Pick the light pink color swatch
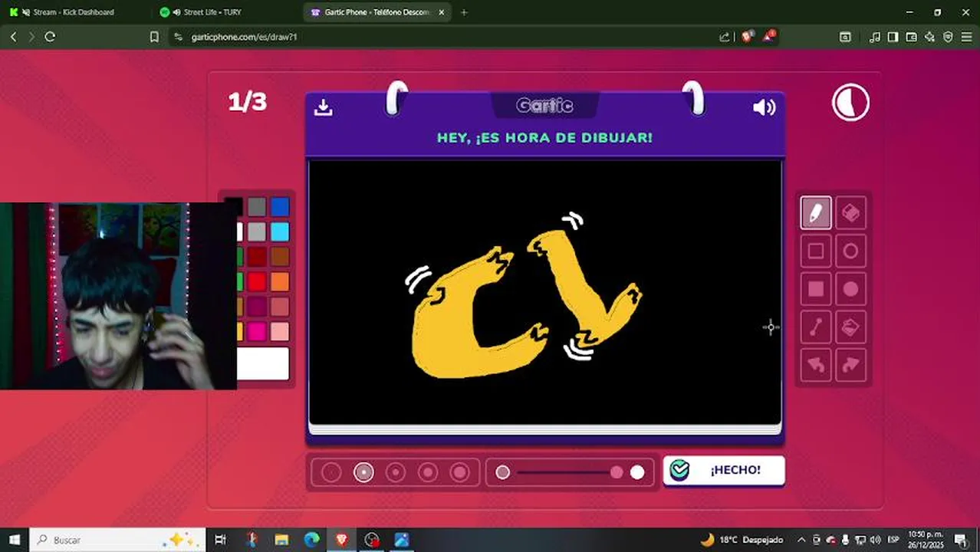Screen dimensions: 980x552 click(x=280, y=331)
